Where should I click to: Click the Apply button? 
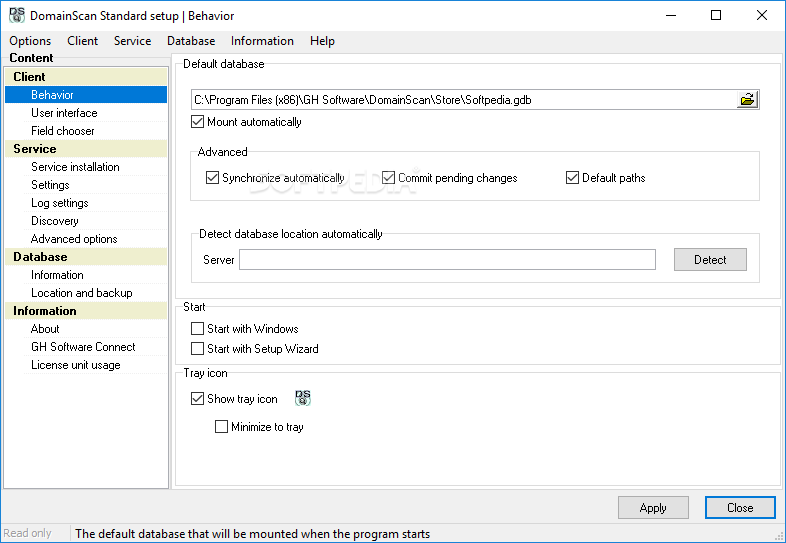click(x=653, y=508)
